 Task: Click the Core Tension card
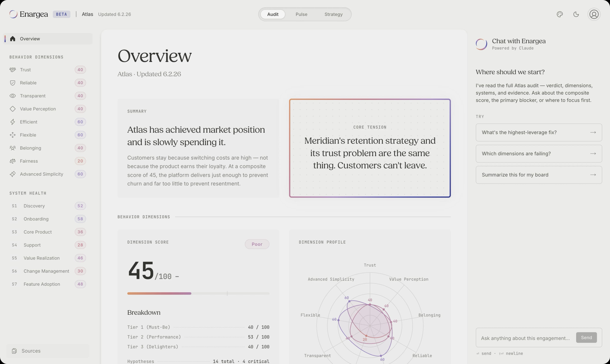pyautogui.click(x=370, y=148)
